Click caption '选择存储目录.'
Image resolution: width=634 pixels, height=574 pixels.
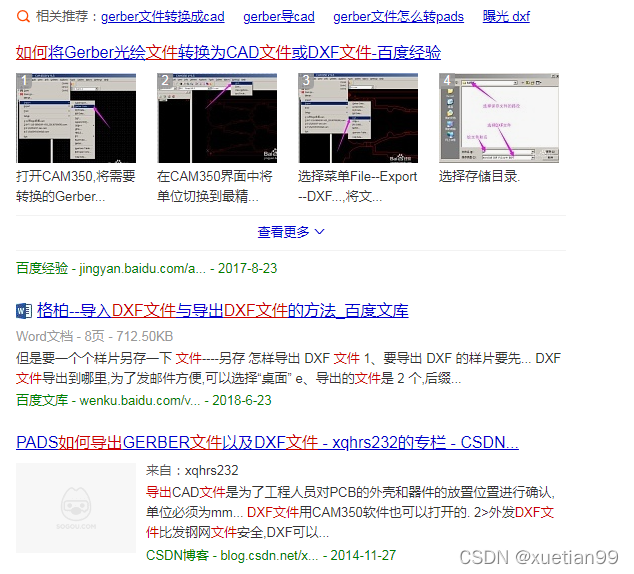point(480,176)
